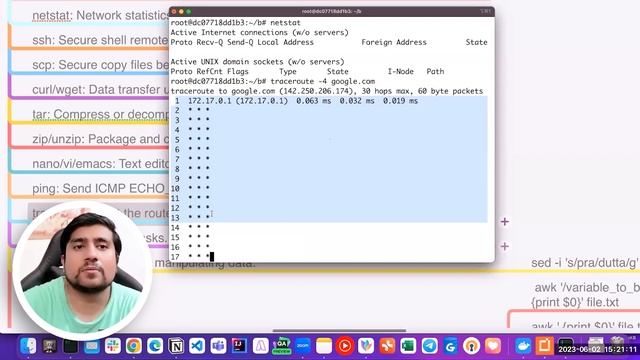640x360 pixels.
Task: Launch Microsoft Excel from the dock
Action: (x=408, y=346)
